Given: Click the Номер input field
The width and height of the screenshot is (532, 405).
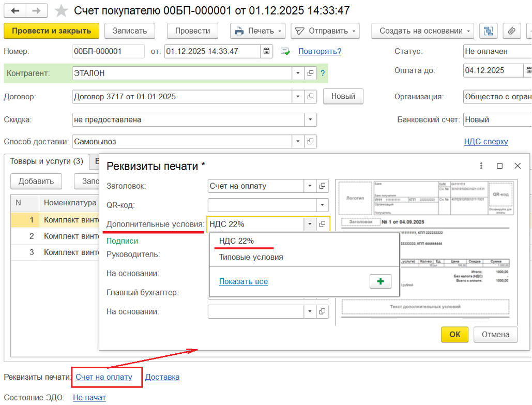Looking at the screenshot, I should point(108,51).
